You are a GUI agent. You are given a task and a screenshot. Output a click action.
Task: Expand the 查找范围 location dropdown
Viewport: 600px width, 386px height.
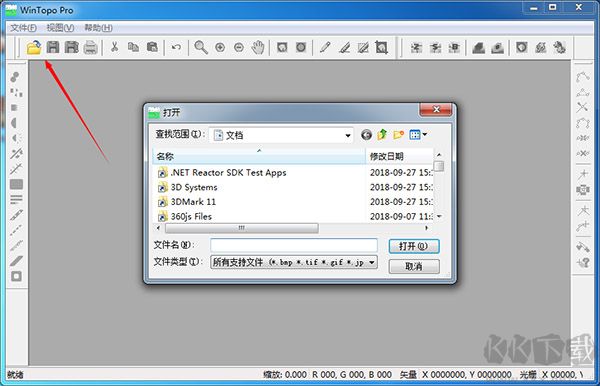[x=348, y=135]
